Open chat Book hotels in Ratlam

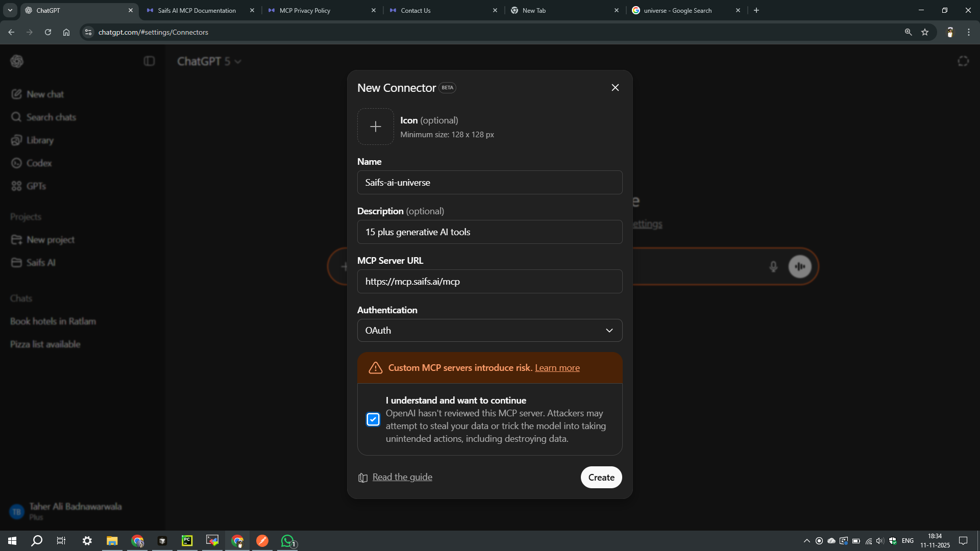click(x=53, y=321)
